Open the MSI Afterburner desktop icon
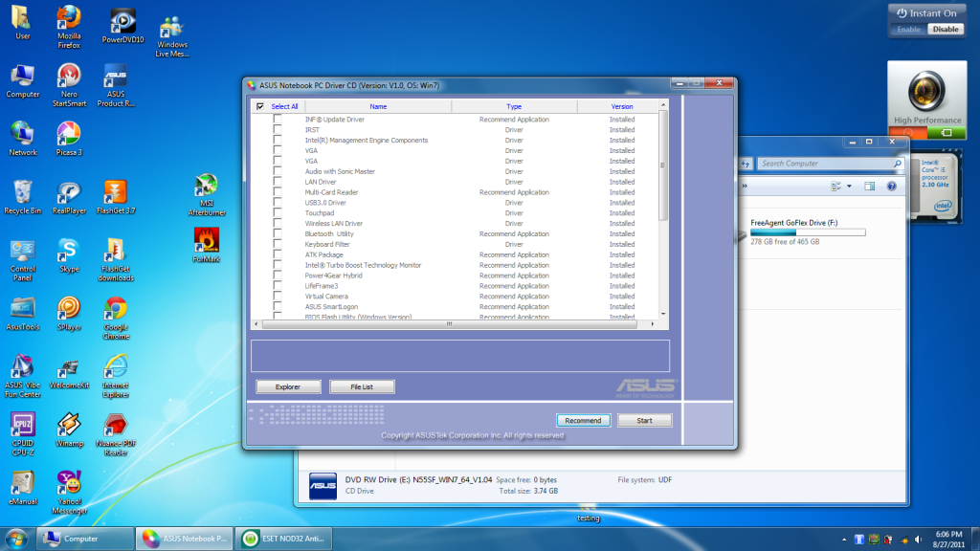 coord(206,187)
